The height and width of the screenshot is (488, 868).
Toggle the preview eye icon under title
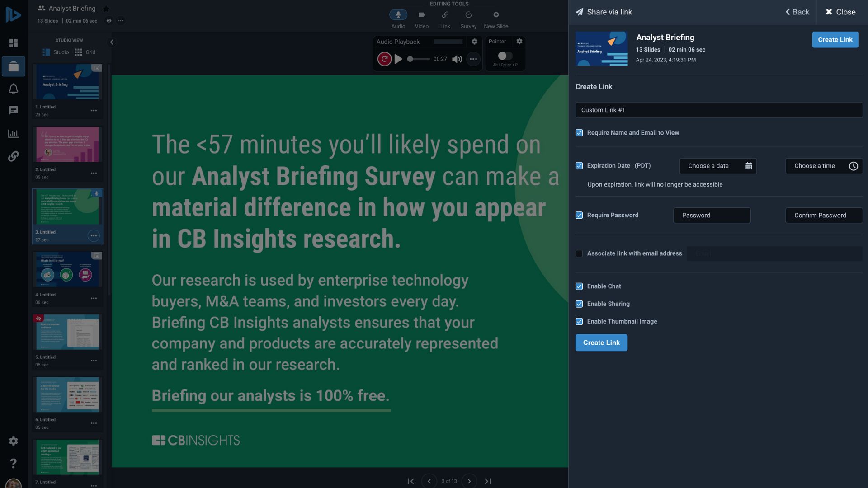[109, 21]
